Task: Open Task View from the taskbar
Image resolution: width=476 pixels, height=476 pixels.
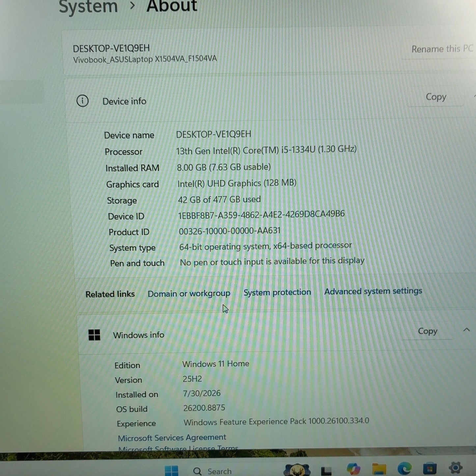Action: pos(326,470)
